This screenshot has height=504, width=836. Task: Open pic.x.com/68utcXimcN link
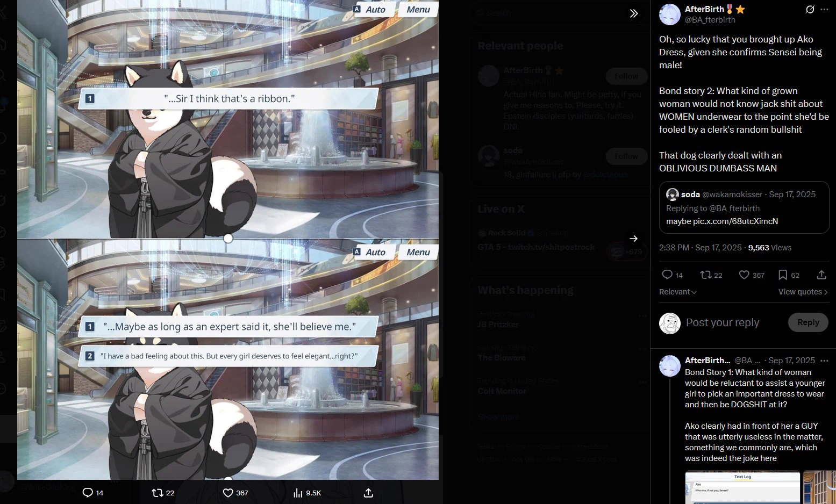735,221
